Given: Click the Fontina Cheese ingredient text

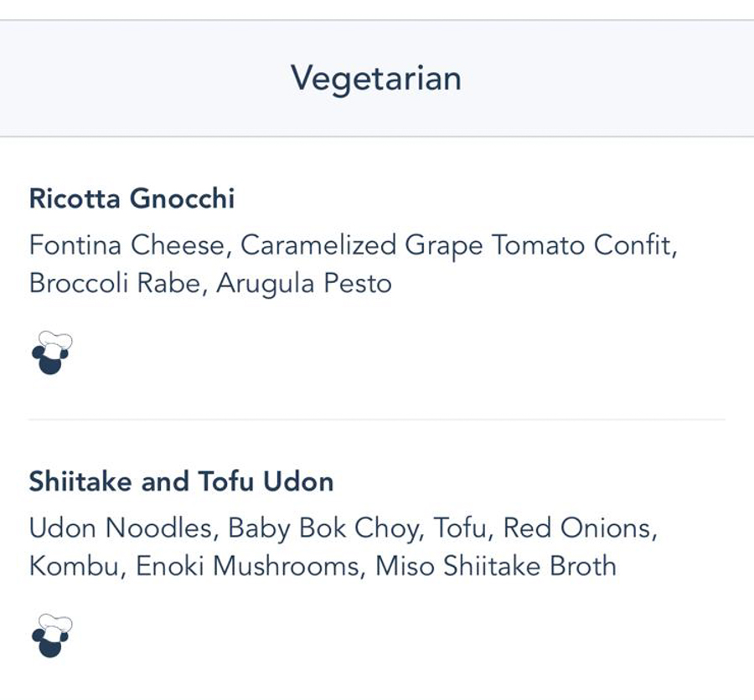Looking at the screenshot, I should point(131,245).
